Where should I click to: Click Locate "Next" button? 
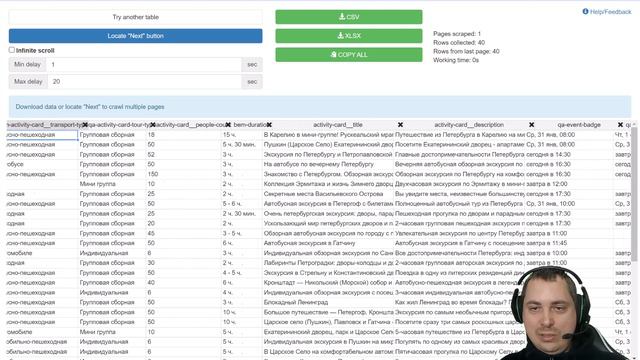[x=136, y=36]
